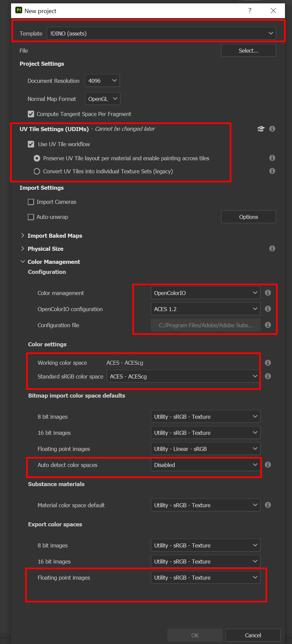The width and height of the screenshot is (292, 644).
Task: Click info icon for Configuration file
Action: point(268,325)
